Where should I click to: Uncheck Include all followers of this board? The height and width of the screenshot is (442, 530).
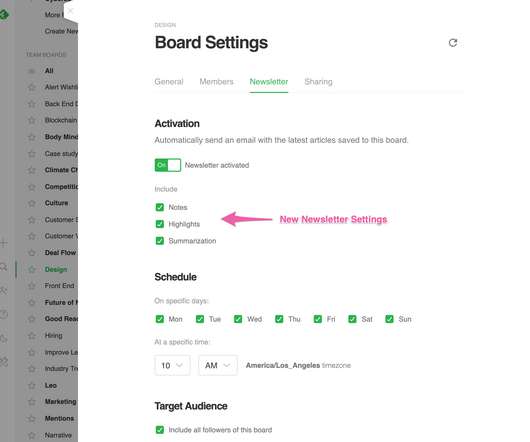(160, 430)
